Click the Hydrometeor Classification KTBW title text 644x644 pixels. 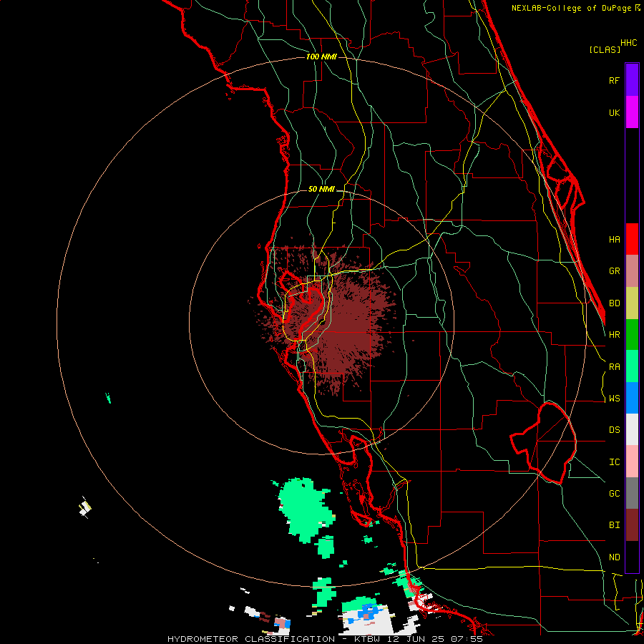(x=325, y=639)
